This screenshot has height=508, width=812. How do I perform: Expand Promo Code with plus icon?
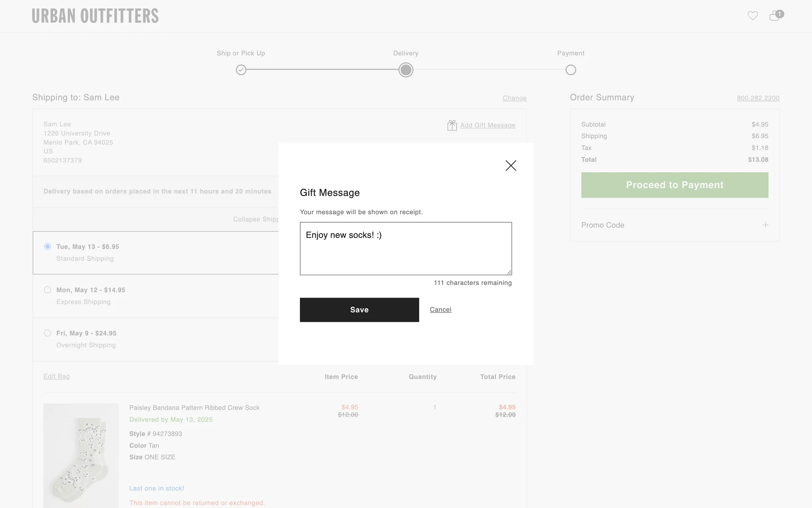pyautogui.click(x=765, y=225)
